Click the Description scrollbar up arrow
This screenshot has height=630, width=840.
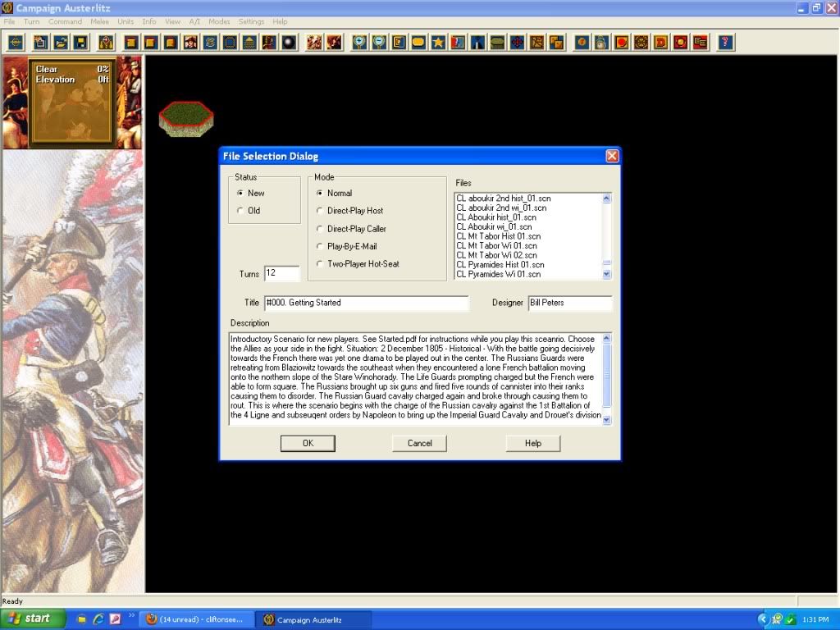pos(606,338)
